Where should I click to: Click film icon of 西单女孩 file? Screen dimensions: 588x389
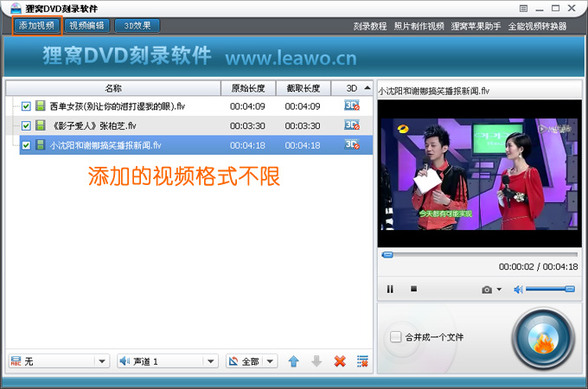(x=41, y=105)
